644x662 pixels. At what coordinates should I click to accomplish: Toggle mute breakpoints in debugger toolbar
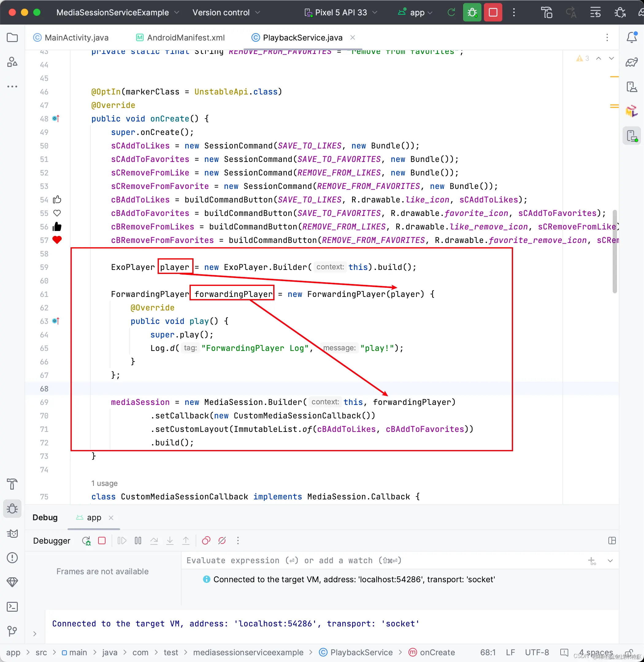click(x=222, y=541)
